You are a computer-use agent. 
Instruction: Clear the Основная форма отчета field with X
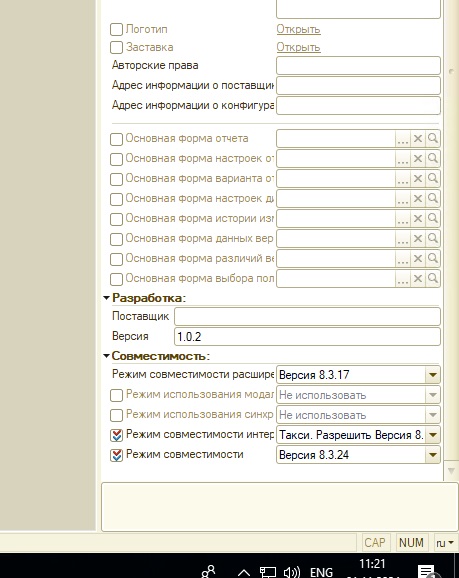[418, 139]
